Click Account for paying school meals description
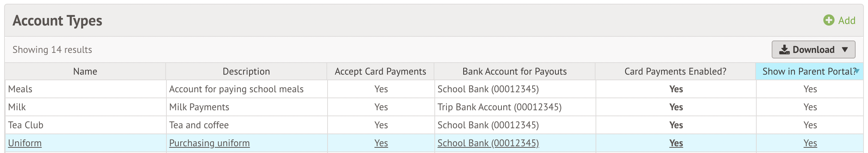 236,89
